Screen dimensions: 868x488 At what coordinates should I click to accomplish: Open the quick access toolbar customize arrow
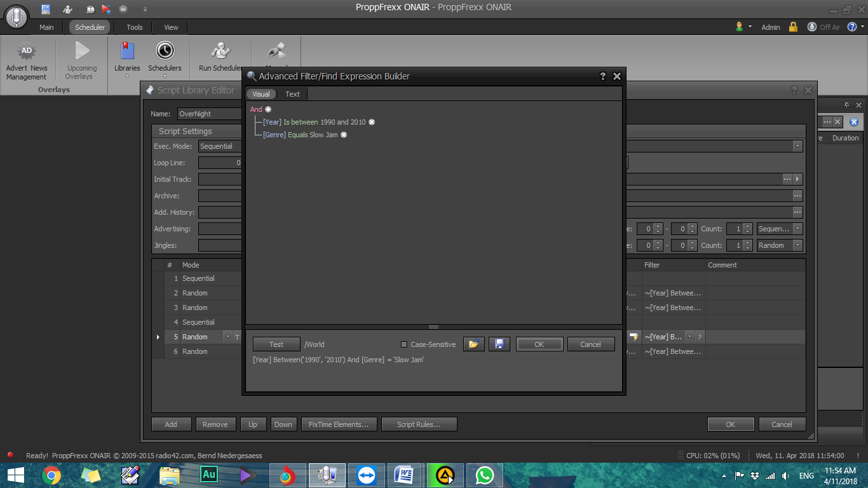click(x=145, y=10)
